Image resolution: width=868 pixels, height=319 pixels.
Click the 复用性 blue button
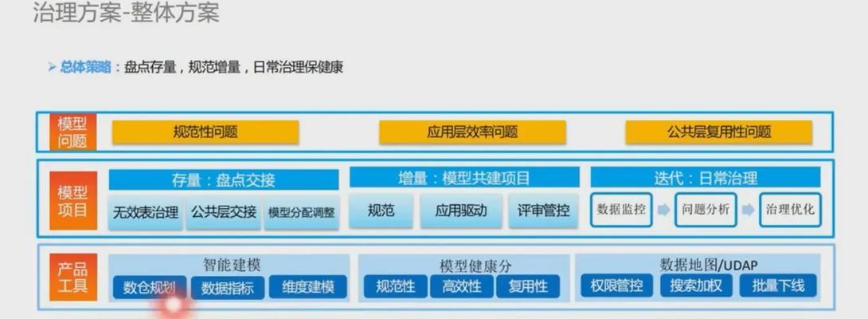527,287
